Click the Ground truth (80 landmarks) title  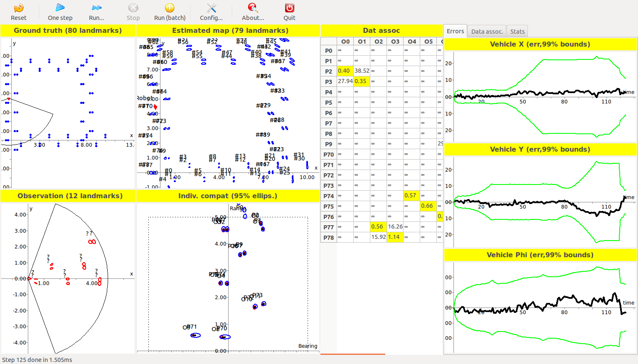[68, 31]
